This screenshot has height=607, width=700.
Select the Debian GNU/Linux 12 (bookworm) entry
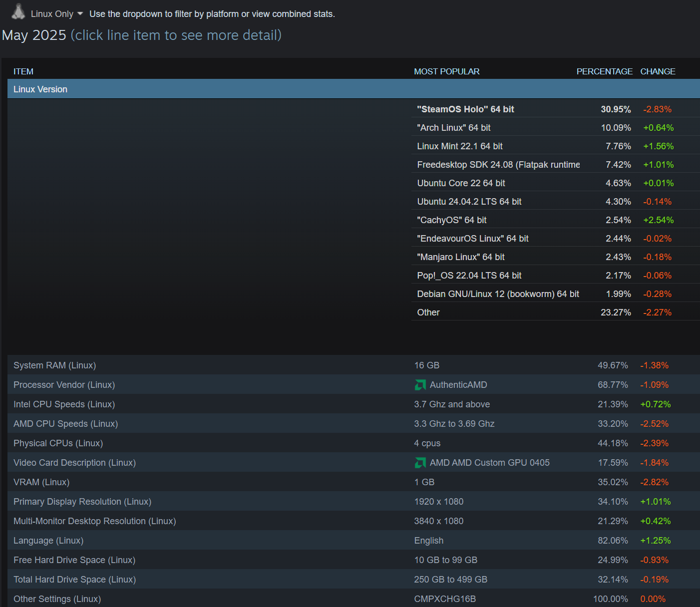(556, 294)
